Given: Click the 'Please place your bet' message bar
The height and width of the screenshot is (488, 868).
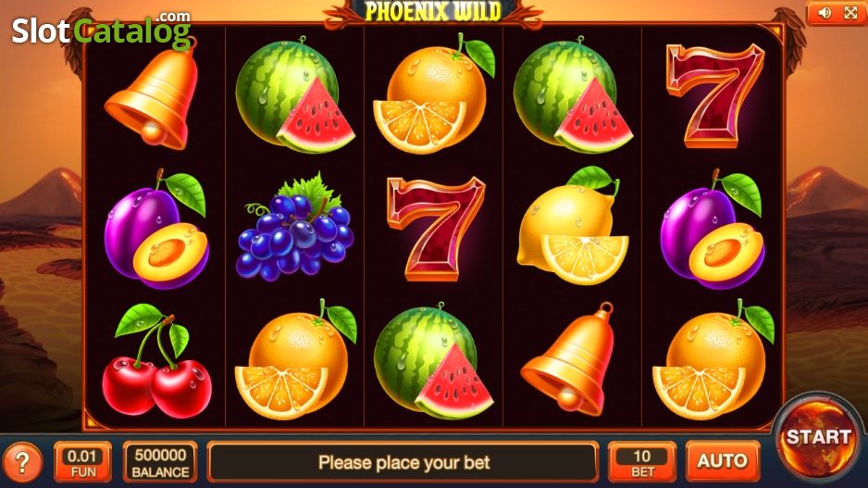Looking at the screenshot, I should click(x=403, y=462).
